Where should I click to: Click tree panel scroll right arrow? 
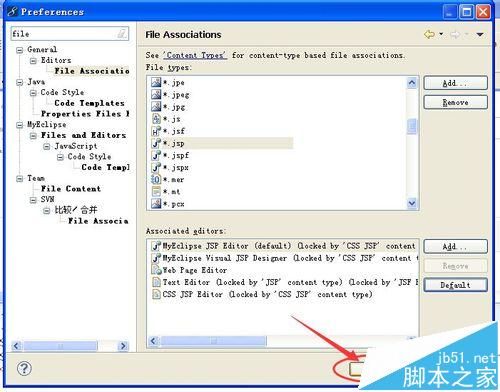point(123,346)
